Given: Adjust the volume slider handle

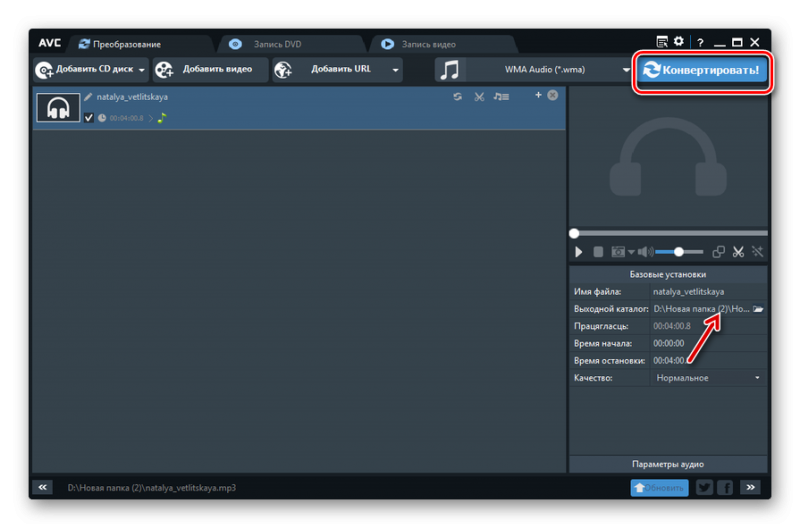Looking at the screenshot, I should (x=679, y=252).
